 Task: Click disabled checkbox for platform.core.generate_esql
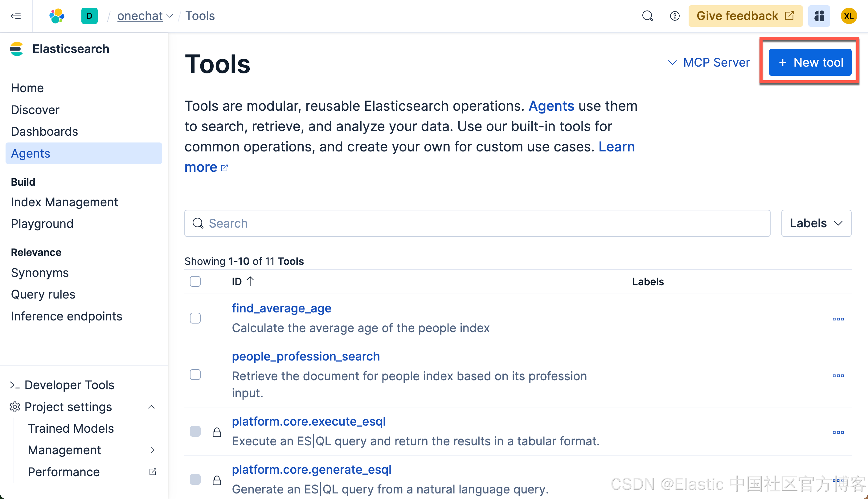[195, 479]
